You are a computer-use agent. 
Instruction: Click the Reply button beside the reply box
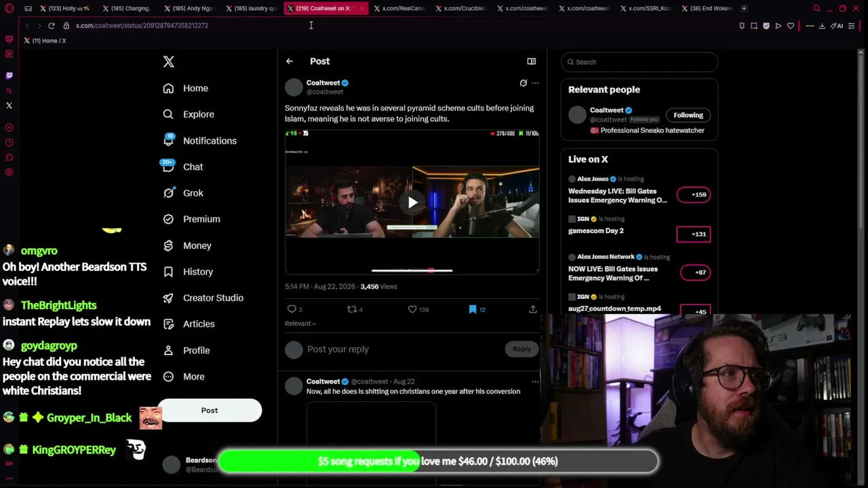(x=521, y=349)
